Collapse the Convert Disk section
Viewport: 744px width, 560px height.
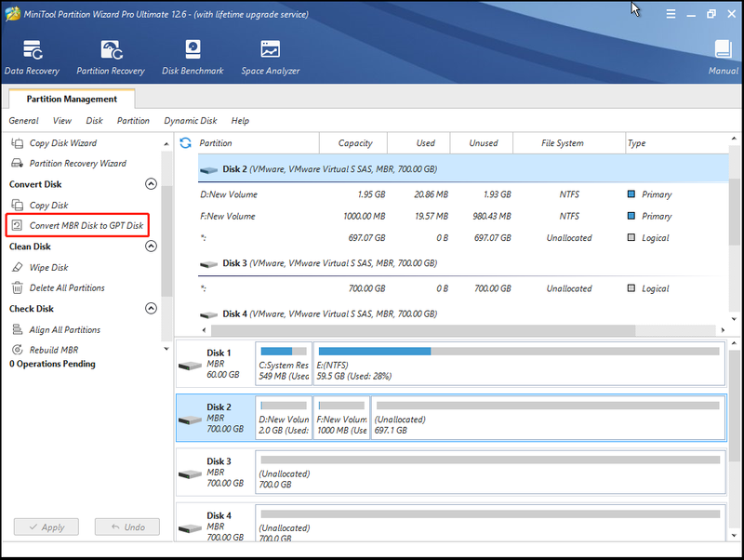tap(151, 183)
